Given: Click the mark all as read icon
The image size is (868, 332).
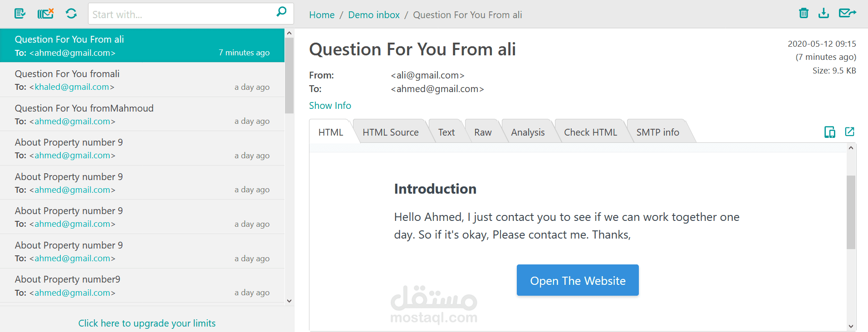Looking at the screenshot, I should [20, 14].
